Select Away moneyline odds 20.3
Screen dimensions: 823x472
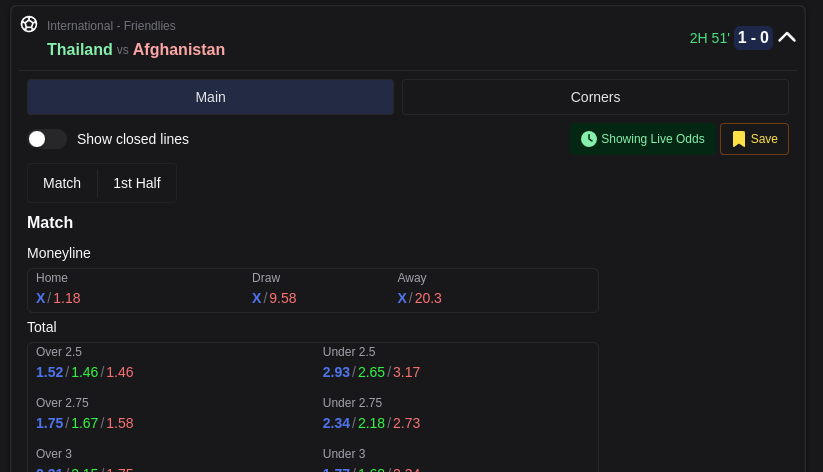coord(428,298)
